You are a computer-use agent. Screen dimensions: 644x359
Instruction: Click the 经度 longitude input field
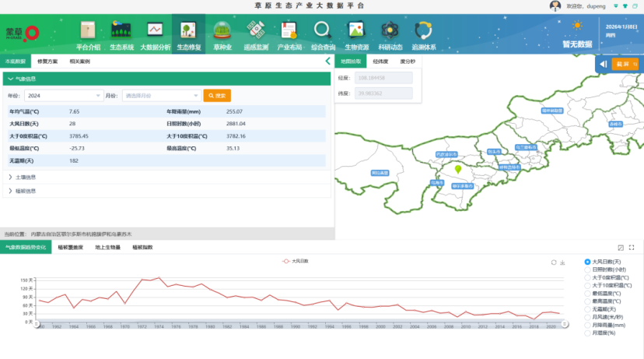(x=384, y=79)
